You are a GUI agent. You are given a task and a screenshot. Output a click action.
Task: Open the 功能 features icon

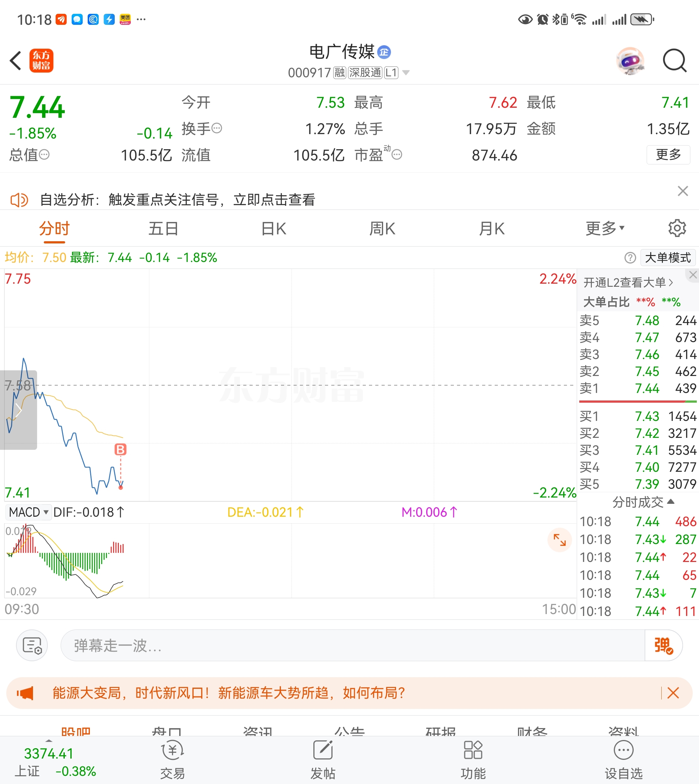point(473,760)
